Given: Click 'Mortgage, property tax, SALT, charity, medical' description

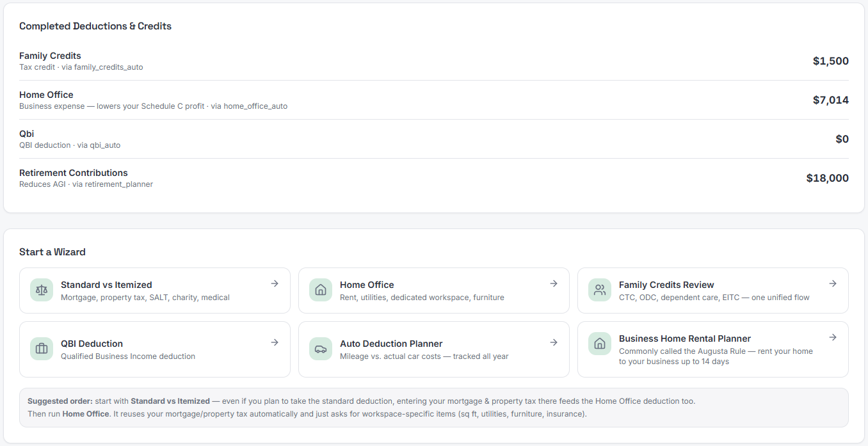Looking at the screenshot, I should pos(145,298).
